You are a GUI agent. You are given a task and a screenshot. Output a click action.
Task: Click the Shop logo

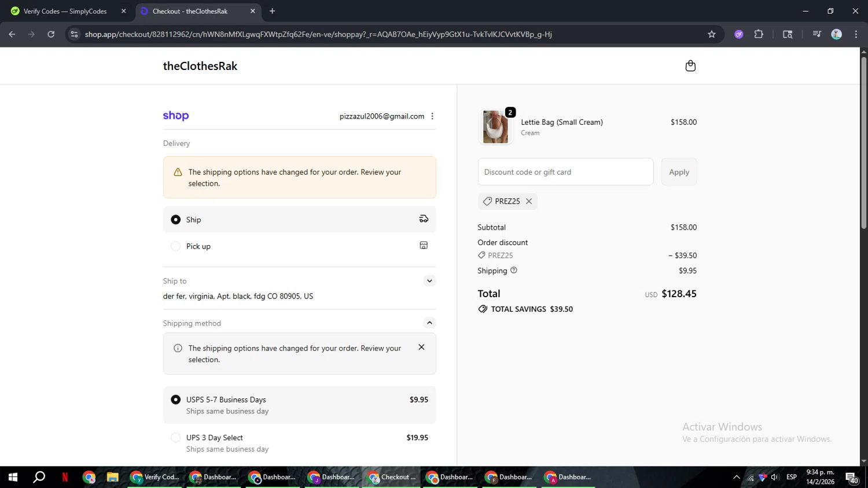pos(176,116)
